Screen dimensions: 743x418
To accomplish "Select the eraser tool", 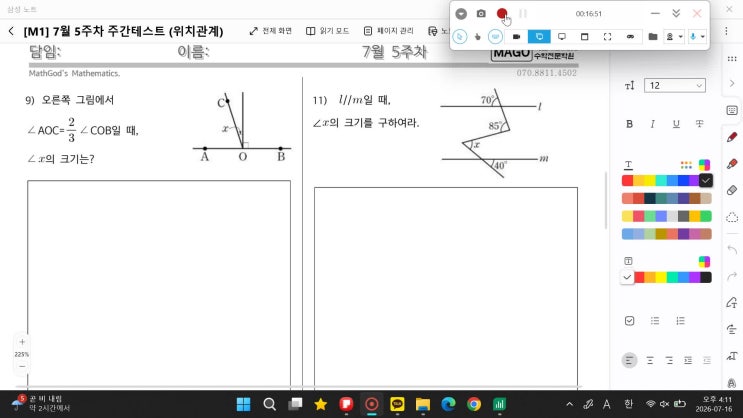I will pyautogui.click(x=732, y=191).
